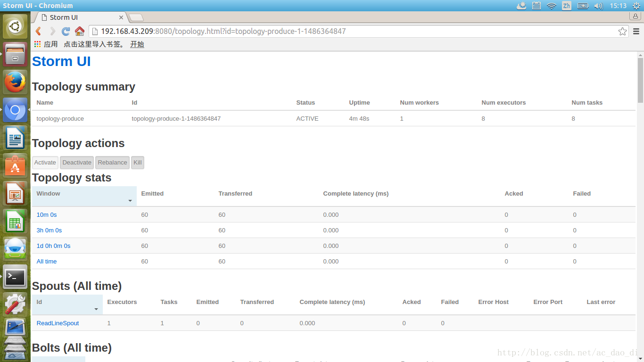The image size is (644, 362).
Task: Sort Topology stats by Transferred column
Action: (235, 193)
